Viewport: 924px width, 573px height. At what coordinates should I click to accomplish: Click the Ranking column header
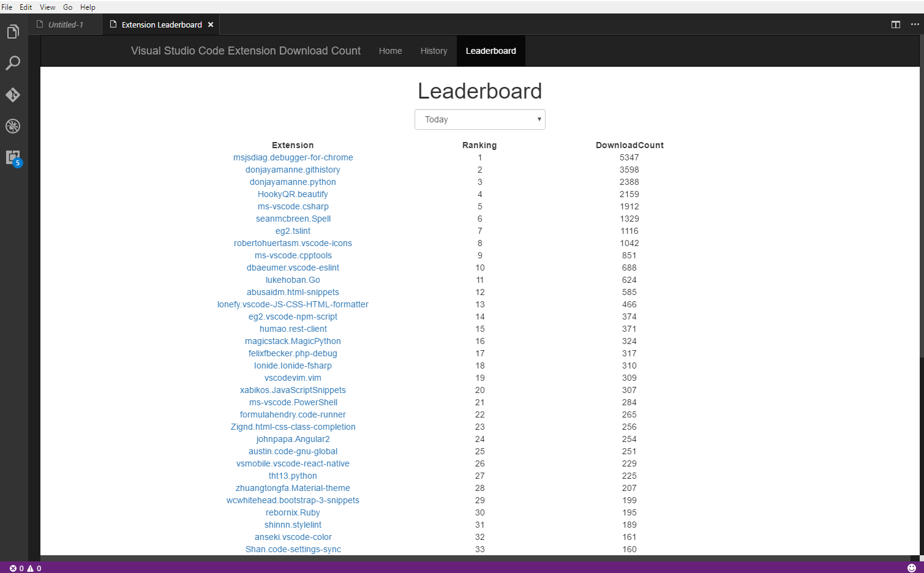click(x=479, y=145)
